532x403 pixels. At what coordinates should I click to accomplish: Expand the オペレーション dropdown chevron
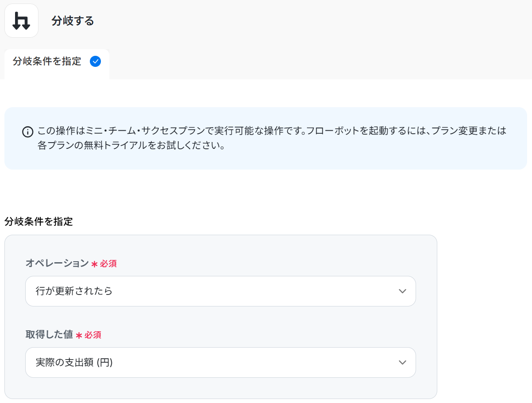coord(402,291)
